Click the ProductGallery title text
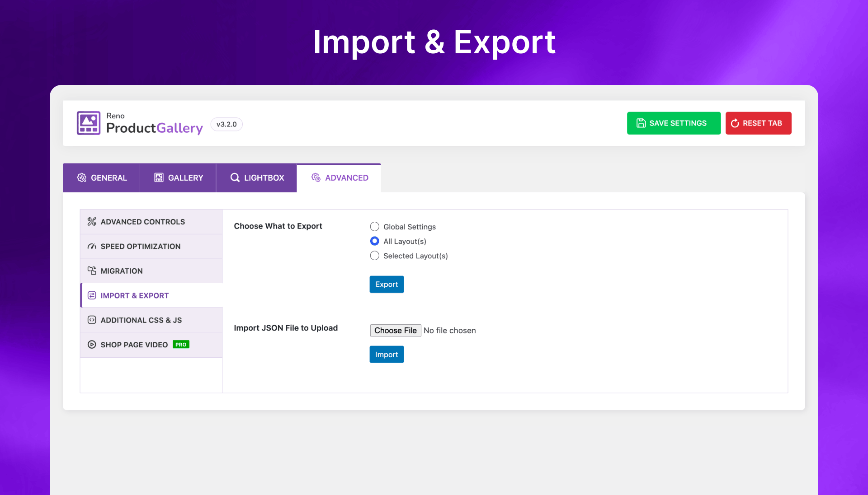Viewport: 868px width, 495px height. [155, 128]
